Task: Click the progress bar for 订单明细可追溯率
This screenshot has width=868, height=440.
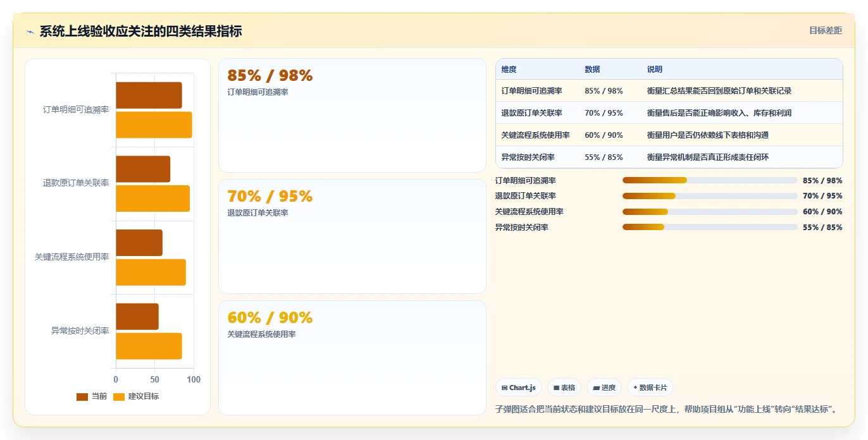Action: [x=710, y=180]
